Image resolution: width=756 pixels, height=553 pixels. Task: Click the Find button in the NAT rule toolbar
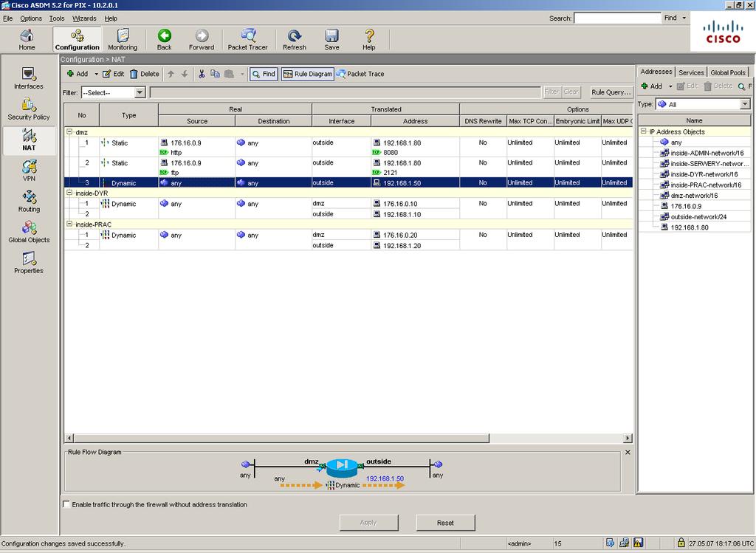pos(264,74)
